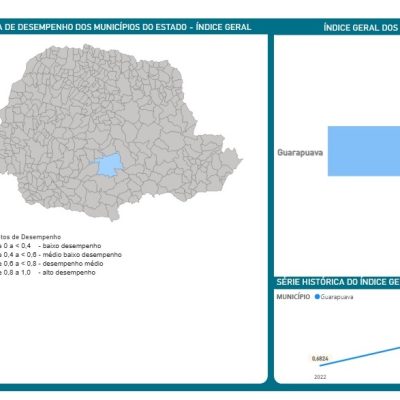Screen dimensions: 400x400
Task: Click the Guarapuava bar in the chart
Action: point(364,151)
